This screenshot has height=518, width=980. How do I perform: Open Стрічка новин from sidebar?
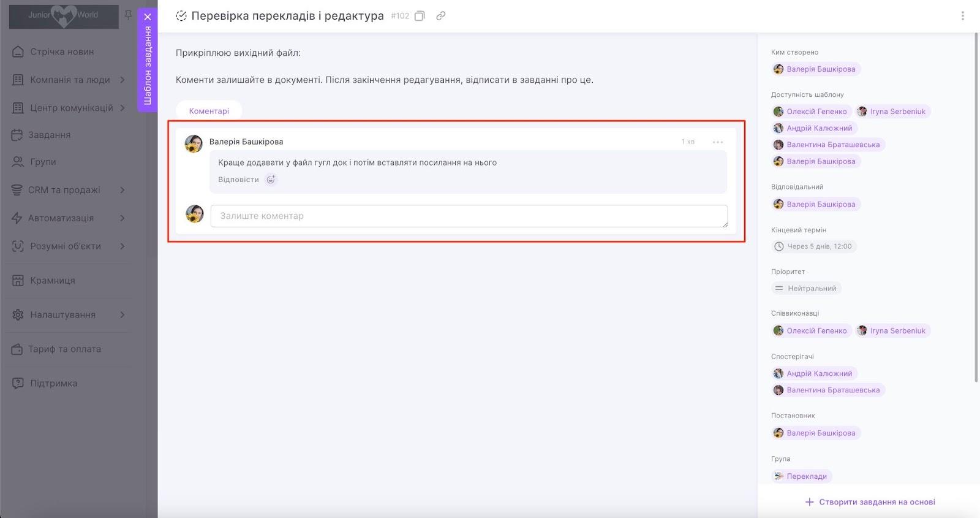click(x=62, y=51)
